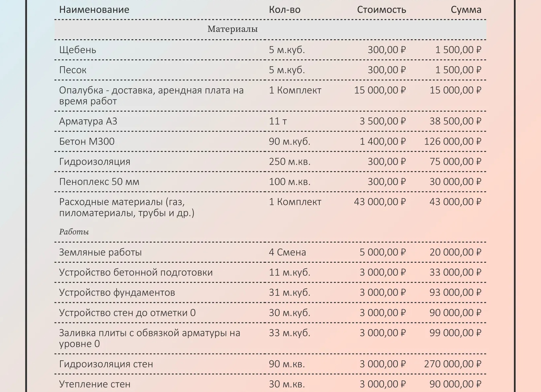Click the Сумма column header

tap(466, 10)
